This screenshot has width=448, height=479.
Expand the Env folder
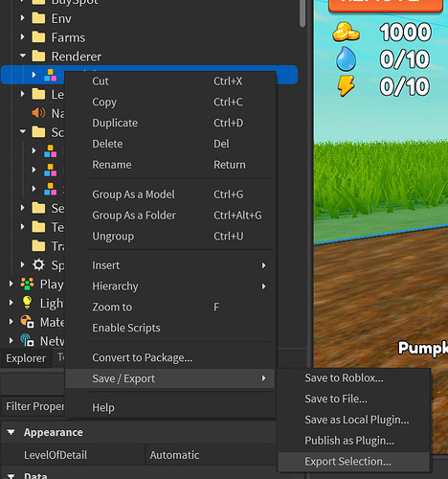[x=22, y=18]
